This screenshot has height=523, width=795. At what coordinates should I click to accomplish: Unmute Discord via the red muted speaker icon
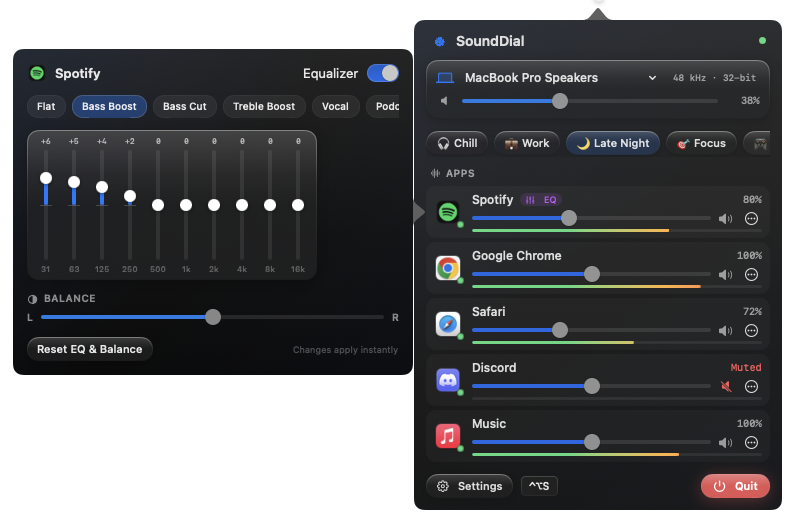point(726,387)
